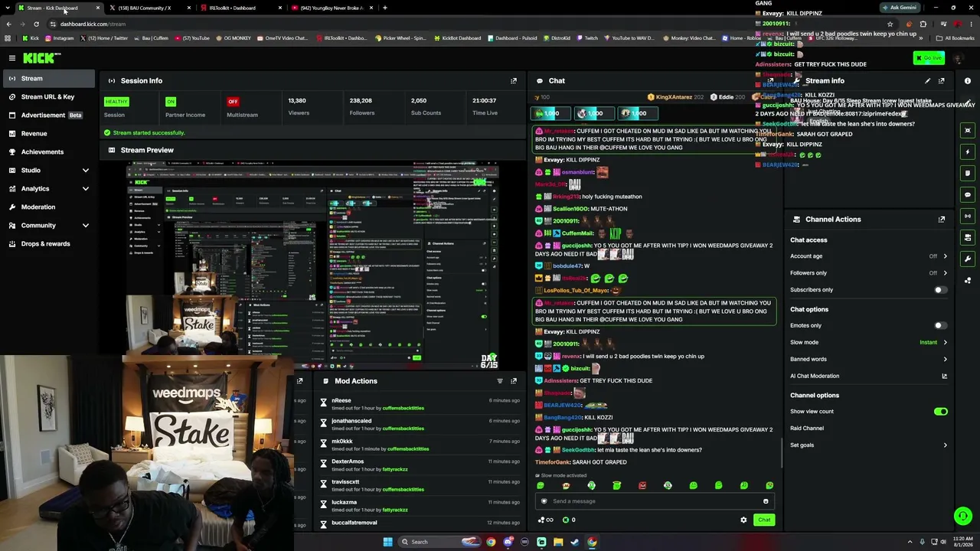
Task: Expand the Studio sidebar section
Action: click(x=85, y=171)
